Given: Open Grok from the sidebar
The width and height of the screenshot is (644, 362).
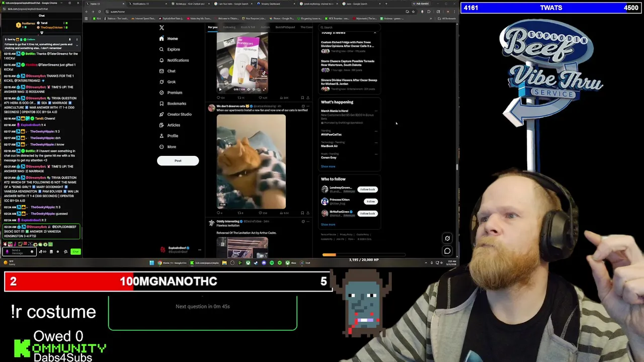Looking at the screenshot, I should pyautogui.click(x=168, y=82).
